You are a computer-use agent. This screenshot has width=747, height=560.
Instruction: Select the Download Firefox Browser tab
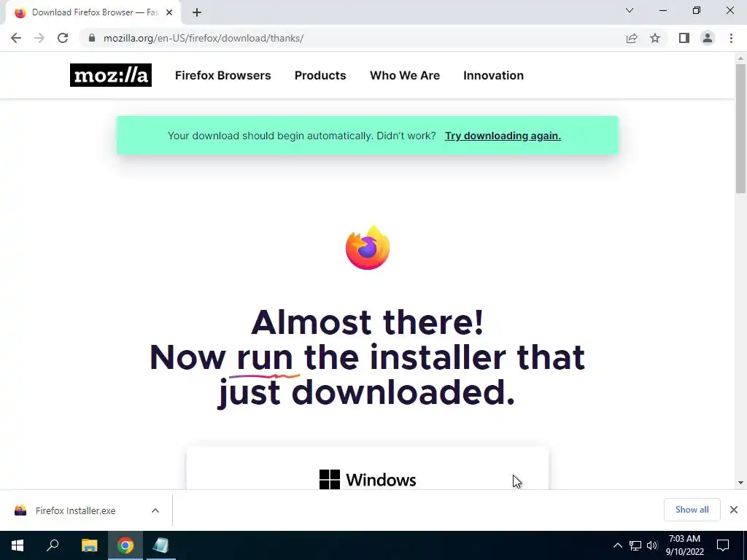point(93,13)
